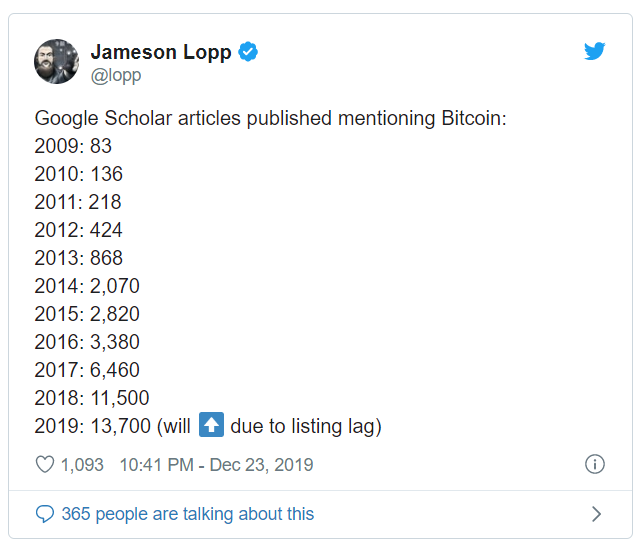Click the "2018: 11,500" line
The width and height of the screenshot is (639, 553).
[x=92, y=398]
